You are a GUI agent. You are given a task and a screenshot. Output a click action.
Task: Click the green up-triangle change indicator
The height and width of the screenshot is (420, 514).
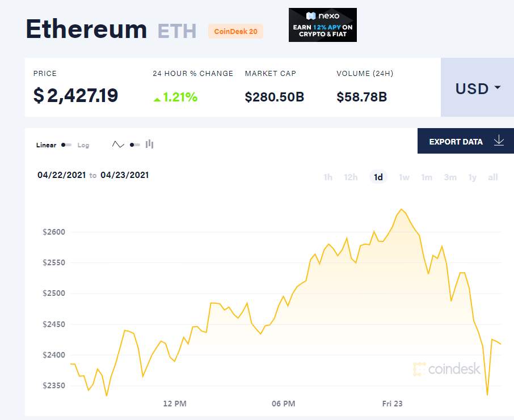[157, 99]
